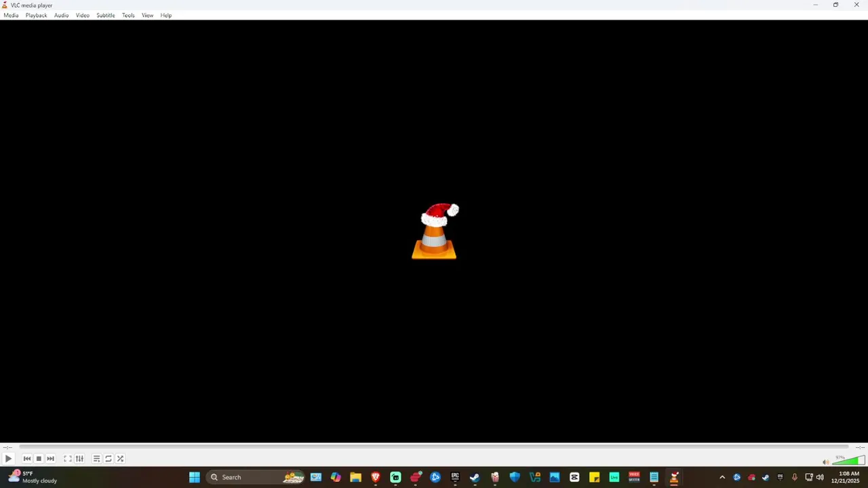Stop playback using the Stop button
The width and height of the screenshot is (868, 488).
pyautogui.click(x=39, y=459)
